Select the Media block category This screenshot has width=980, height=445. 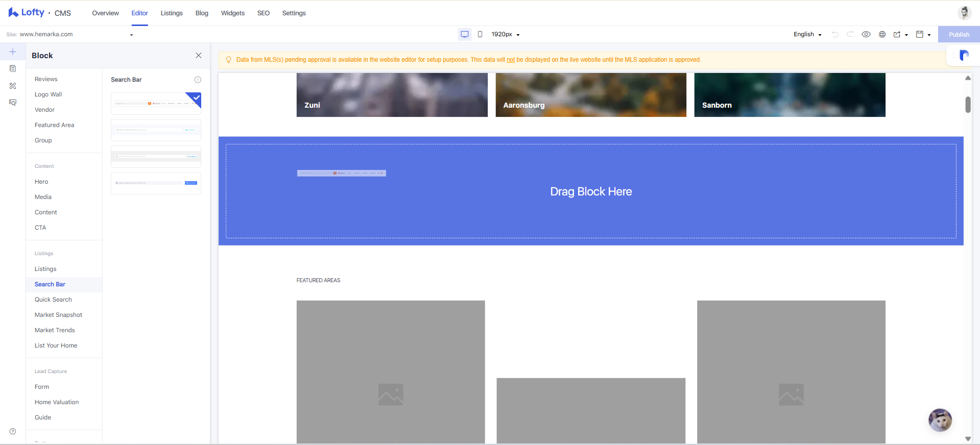[x=43, y=197]
